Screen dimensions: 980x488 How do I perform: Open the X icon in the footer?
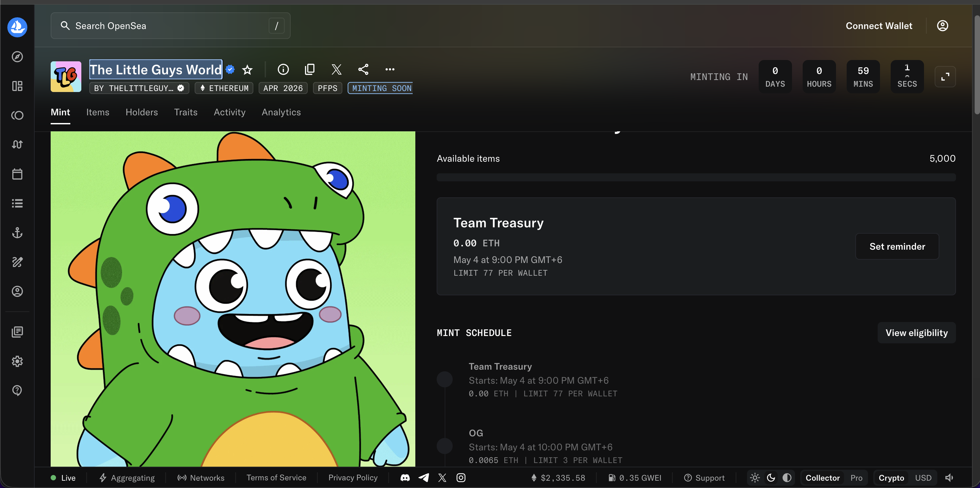tap(442, 478)
